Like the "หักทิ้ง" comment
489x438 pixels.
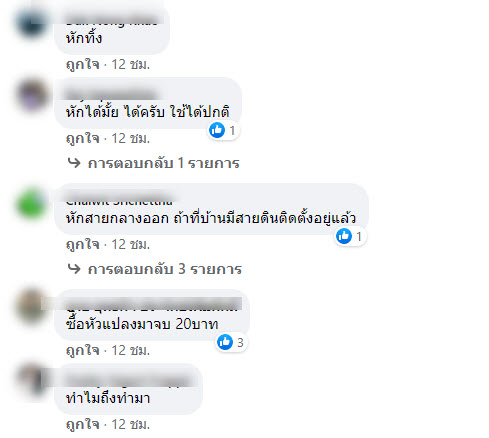[83, 64]
